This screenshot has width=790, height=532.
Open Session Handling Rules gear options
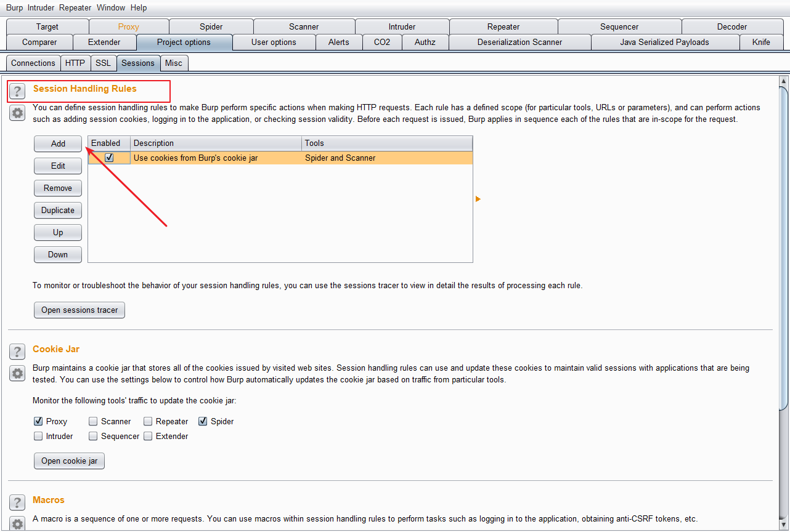(17, 113)
